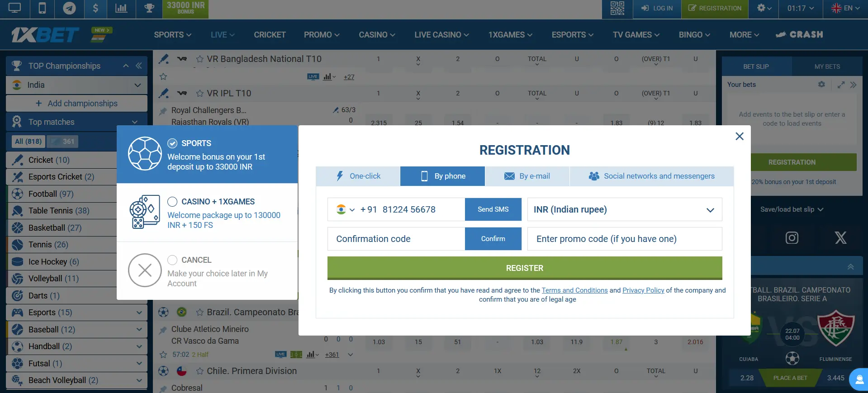
Task: Open the INR (Indian rupee) currency dropdown
Action: 625,209
